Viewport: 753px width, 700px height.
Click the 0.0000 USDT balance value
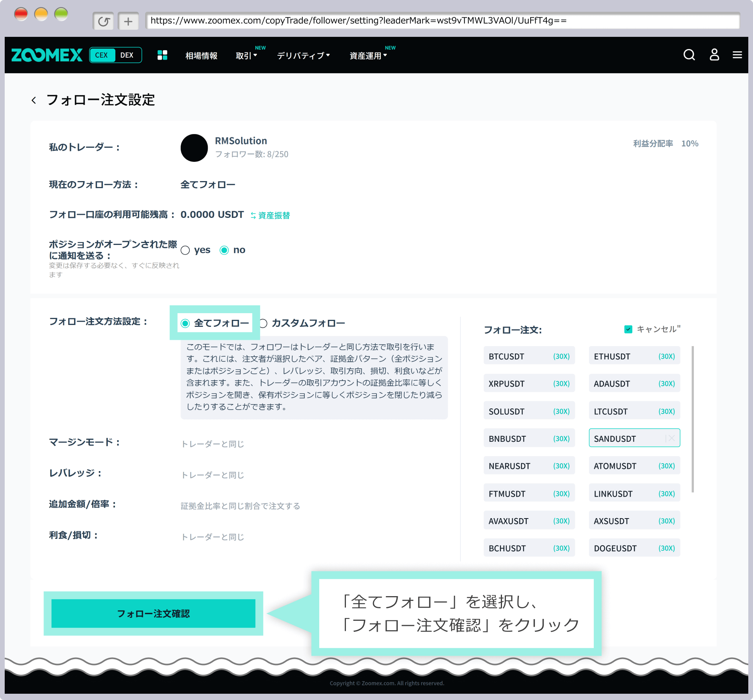212,215
